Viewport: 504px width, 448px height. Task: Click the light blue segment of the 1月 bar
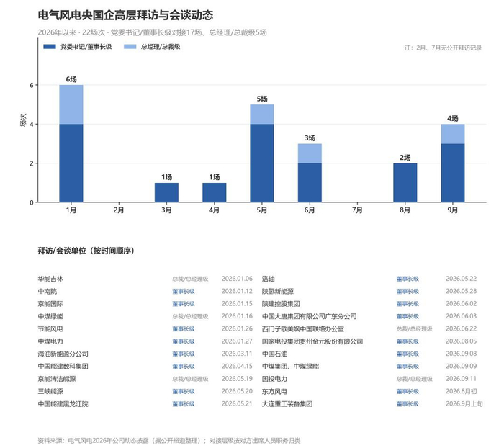pyautogui.click(x=71, y=104)
